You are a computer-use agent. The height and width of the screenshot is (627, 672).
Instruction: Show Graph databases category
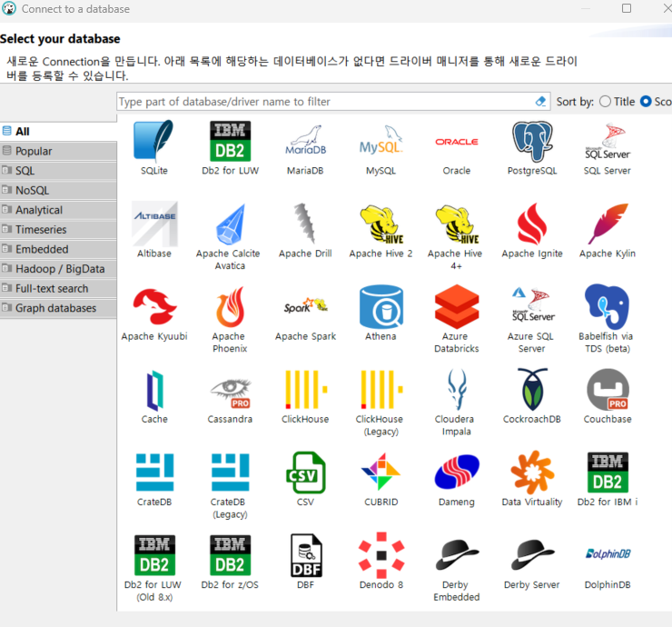click(58, 308)
